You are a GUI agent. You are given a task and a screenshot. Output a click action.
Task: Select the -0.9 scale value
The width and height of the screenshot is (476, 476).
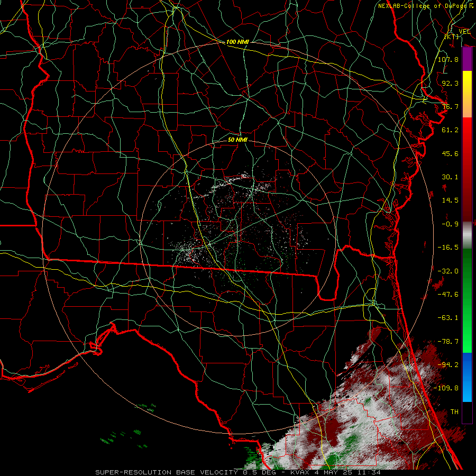pos(450,224)
